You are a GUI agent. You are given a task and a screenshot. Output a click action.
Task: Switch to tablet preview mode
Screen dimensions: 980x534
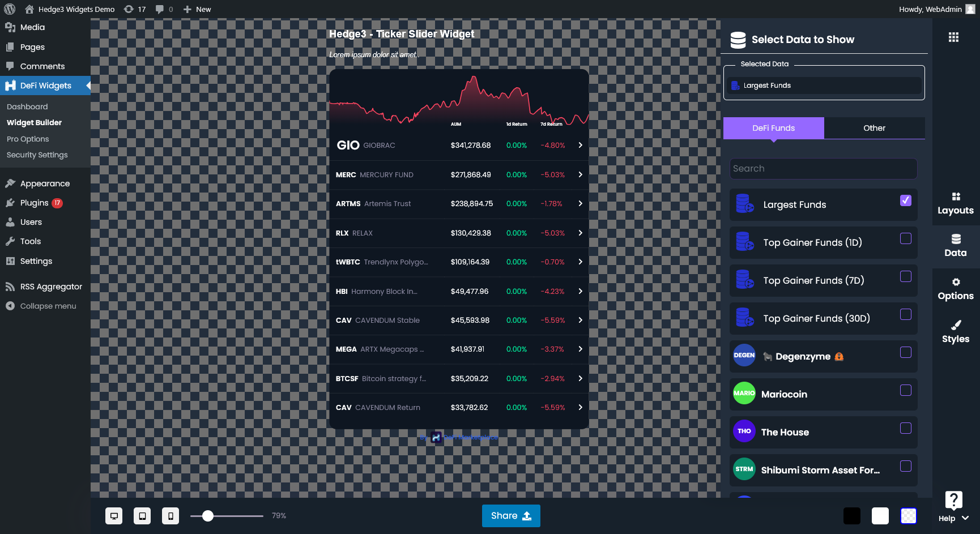click(x=142, y=515)
